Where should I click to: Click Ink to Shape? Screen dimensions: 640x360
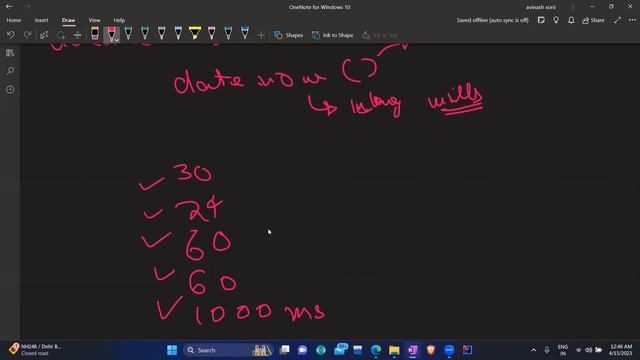pos(333,35)
